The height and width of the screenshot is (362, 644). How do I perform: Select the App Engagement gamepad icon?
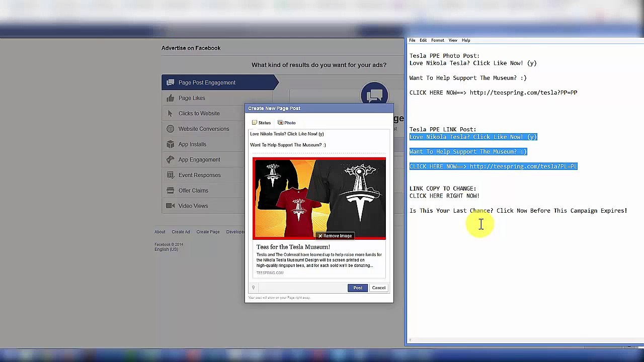click(x=170, y=159)
